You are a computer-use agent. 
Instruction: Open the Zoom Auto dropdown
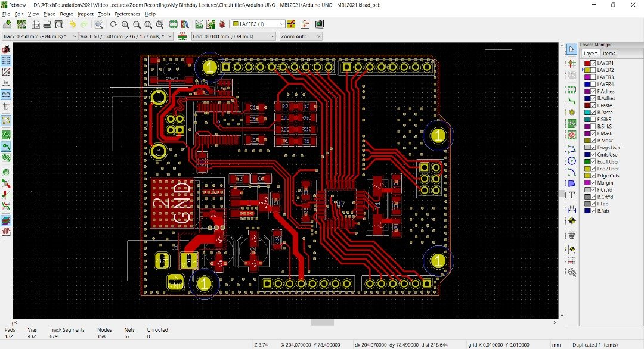click(301, 36)
